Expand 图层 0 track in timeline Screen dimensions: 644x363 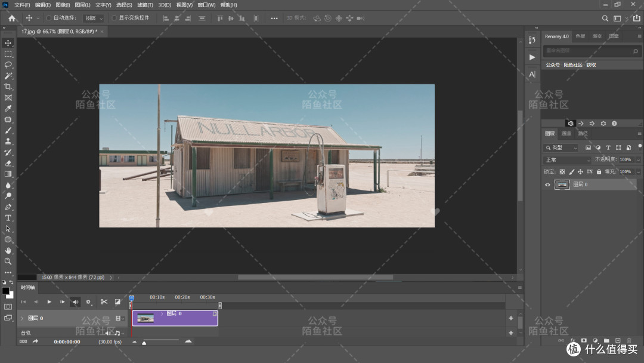click(22, 318)
